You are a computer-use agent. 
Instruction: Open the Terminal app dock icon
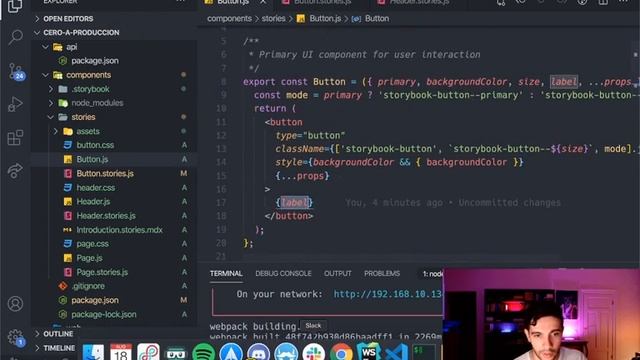coord(423,352)
